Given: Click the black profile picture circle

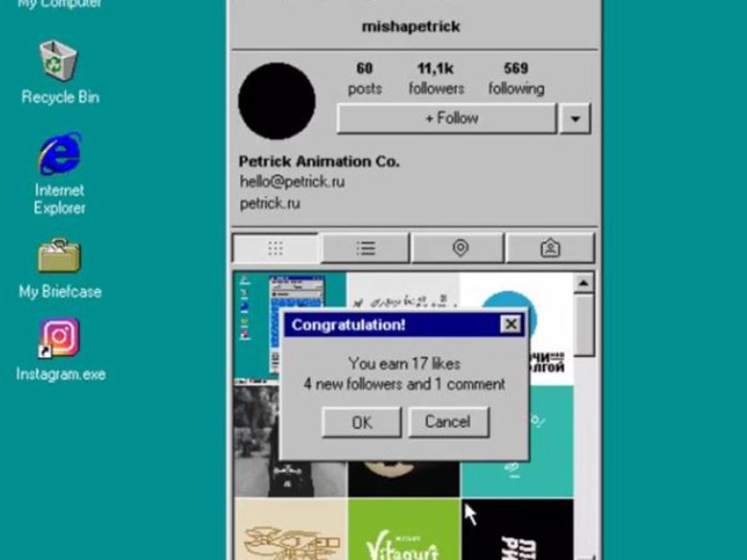Looking at the screenshot, I should tap(276, 101).
